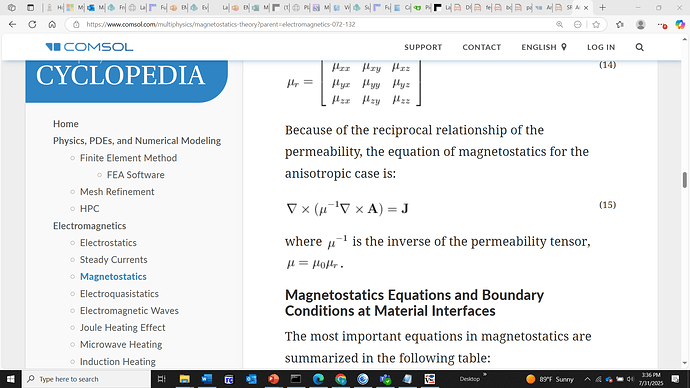Open the Copilot icon in toolbar
This screenshot has width=690, height=388.
click(680, 25)
